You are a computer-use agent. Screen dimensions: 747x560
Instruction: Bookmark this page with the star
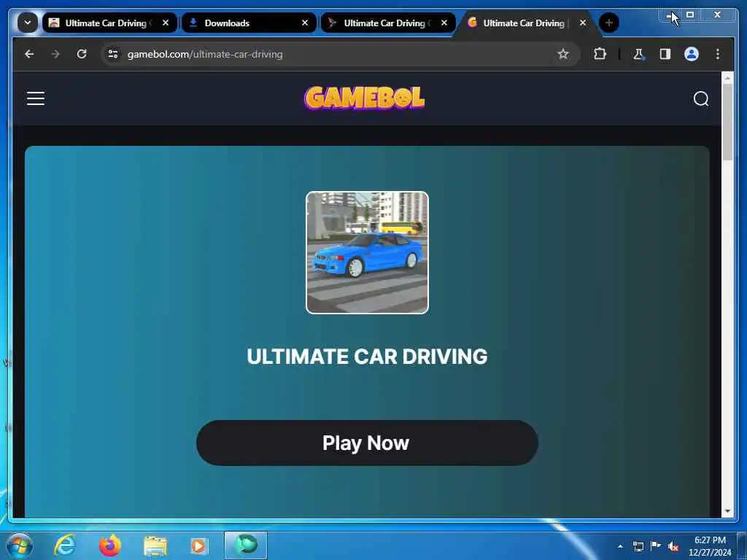click(x=563, y=54)
